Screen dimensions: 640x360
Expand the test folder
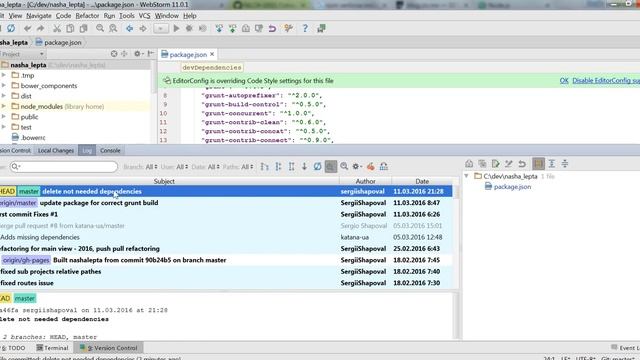4,127
